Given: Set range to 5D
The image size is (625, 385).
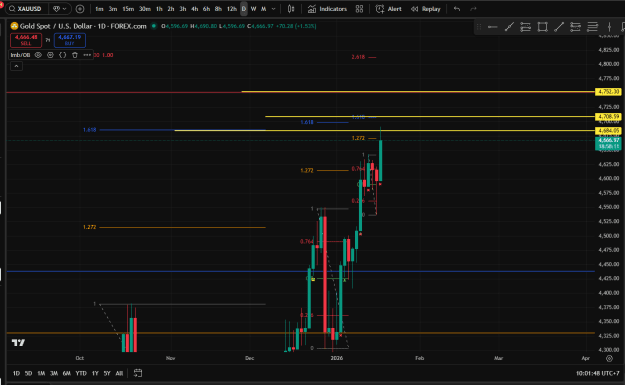Looking at the screenshot, I should (x=28, y=373).
